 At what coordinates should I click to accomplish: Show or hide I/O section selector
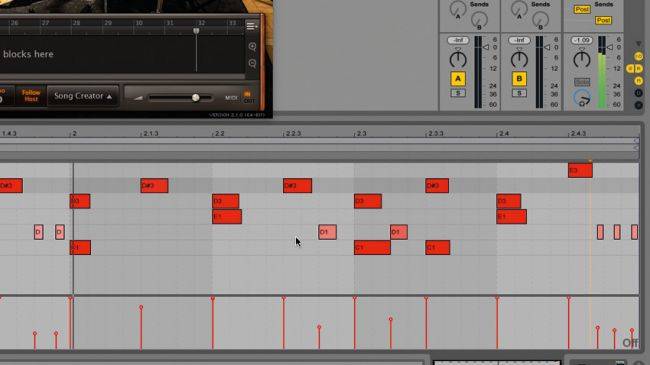[x=638, y=56]
